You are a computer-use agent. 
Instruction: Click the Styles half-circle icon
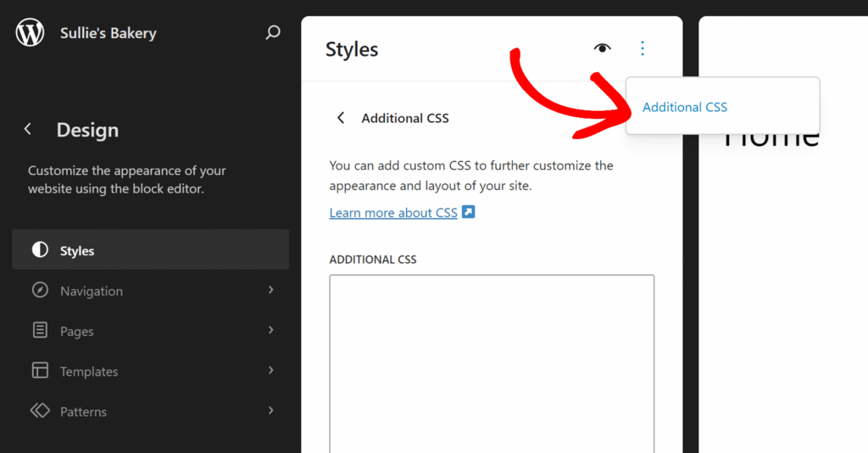click(40, 249)
